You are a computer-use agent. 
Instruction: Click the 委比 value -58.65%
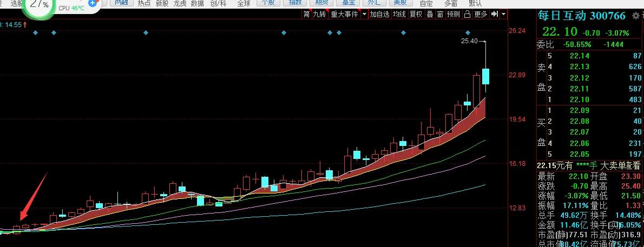(577, 44)
